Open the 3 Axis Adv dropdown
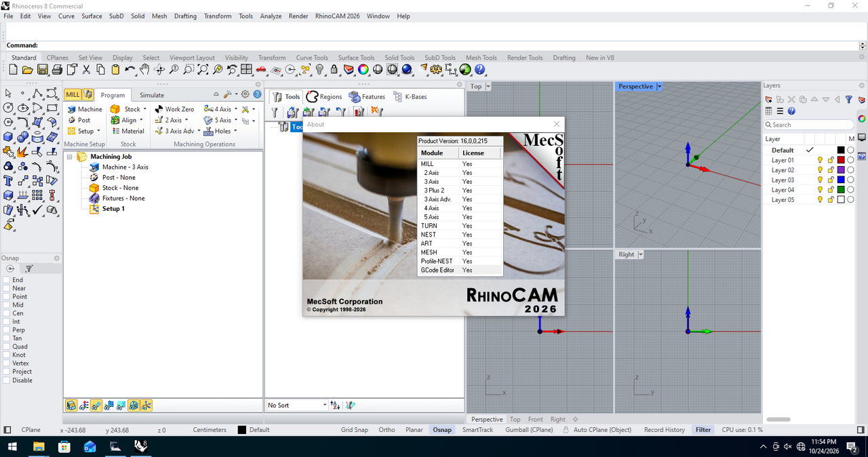 tap(199, 131)
